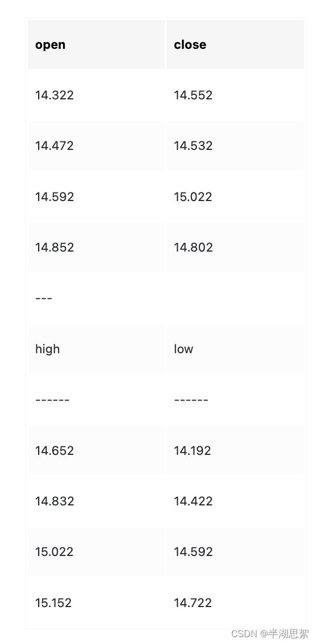This screenshot has height=644, width=317.
Task: Select the cell with value 14.652
Action: click(96, 450)
